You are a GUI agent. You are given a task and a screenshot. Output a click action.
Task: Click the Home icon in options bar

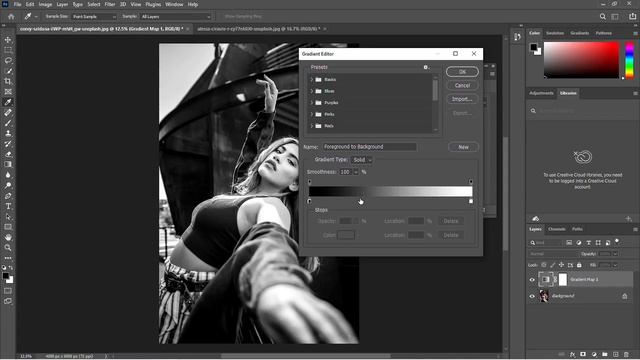(11, 16)
